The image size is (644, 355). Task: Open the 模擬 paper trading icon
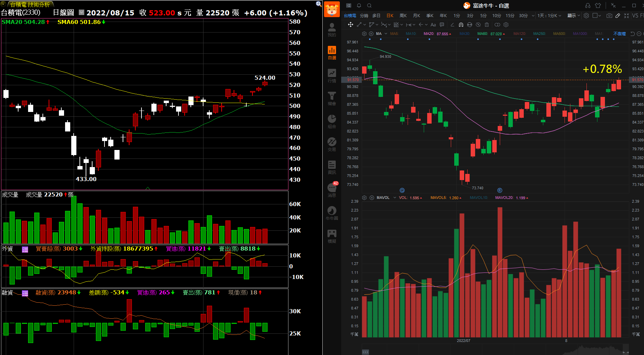coord(332,236)
